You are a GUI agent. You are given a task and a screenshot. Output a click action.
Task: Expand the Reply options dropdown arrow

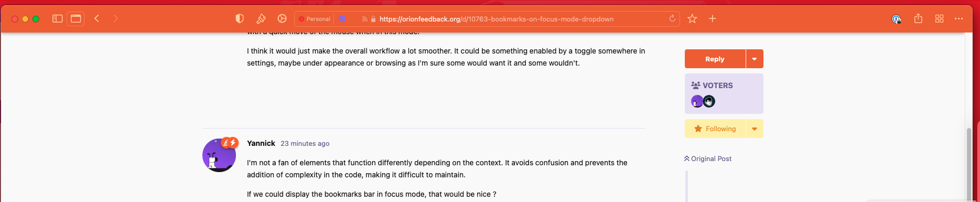755,59
